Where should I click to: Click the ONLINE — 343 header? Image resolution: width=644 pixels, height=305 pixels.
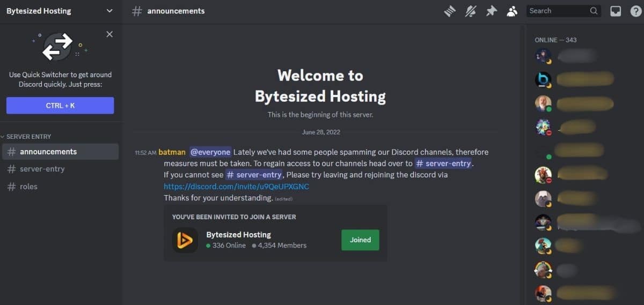555,40
